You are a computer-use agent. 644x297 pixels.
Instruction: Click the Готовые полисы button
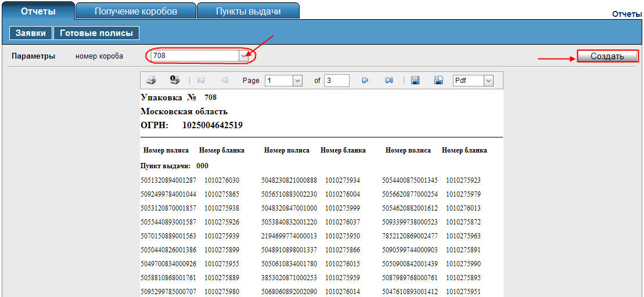(x=96, y=34)
